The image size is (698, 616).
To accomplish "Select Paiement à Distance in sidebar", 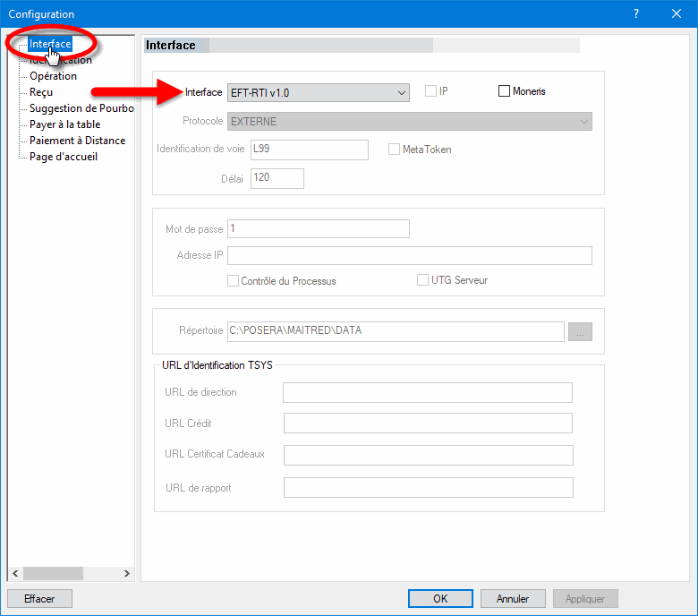I will 77,141.
